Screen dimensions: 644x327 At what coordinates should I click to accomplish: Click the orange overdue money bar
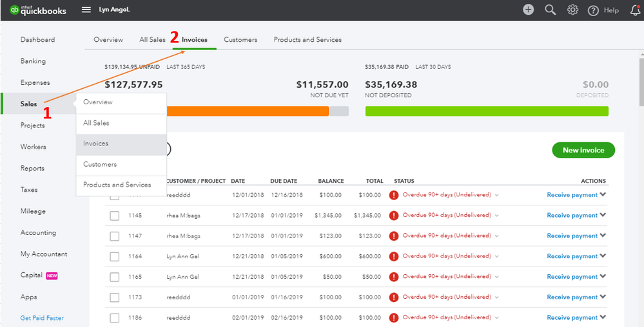click(x=248, y=111)
